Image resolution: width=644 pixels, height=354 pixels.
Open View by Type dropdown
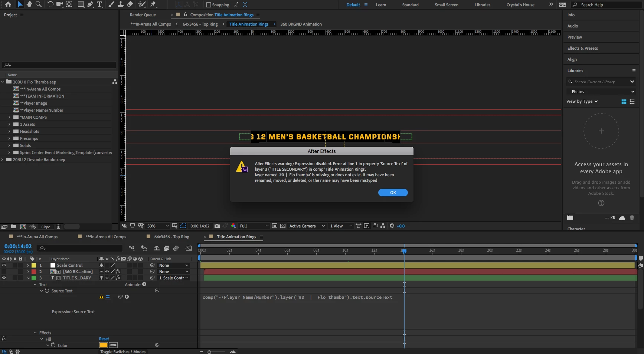[582, 102]
